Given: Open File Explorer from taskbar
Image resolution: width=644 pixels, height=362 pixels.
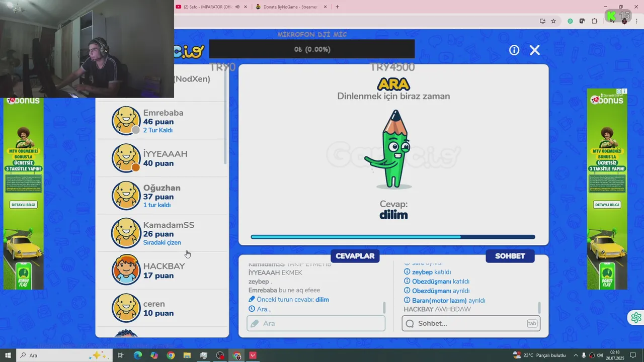Looking at the screenshot, I should point(187,355).
